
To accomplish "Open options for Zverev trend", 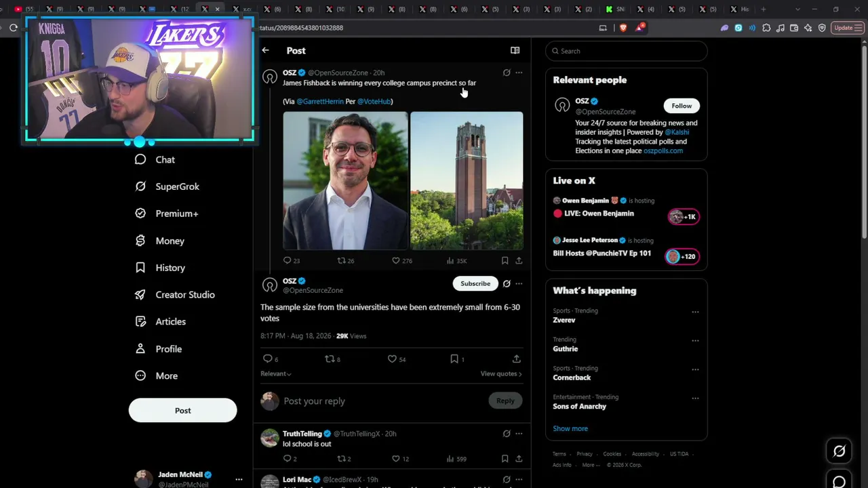I will 695,312.
